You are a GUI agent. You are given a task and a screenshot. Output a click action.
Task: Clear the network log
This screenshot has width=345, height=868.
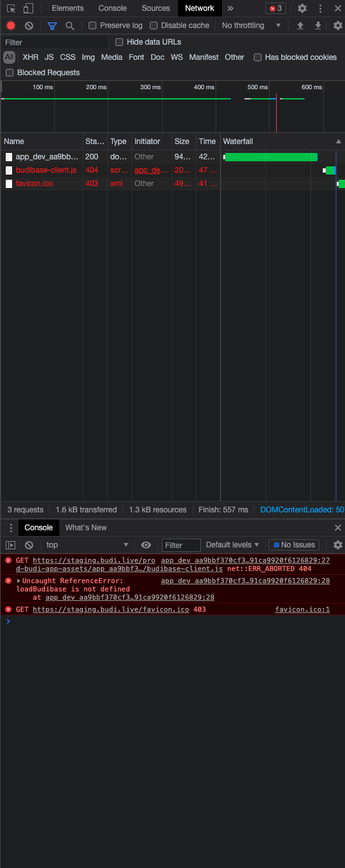pos(29,25)
